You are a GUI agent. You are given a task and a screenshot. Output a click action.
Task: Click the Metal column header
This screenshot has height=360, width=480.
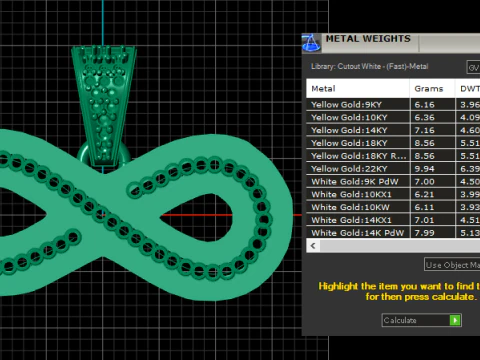point(358,89)
